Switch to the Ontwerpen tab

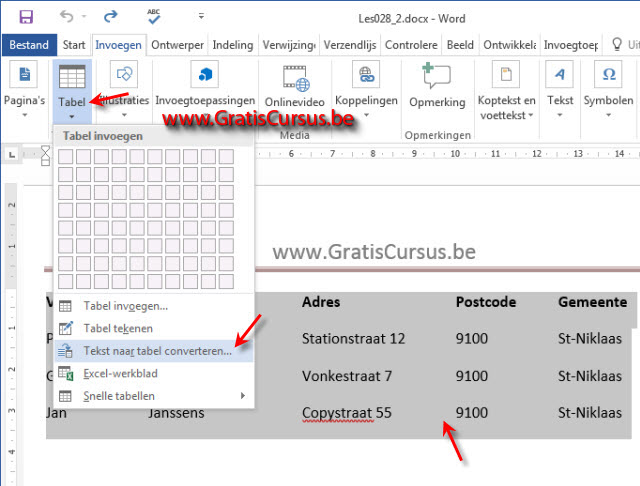click(177, 45)
